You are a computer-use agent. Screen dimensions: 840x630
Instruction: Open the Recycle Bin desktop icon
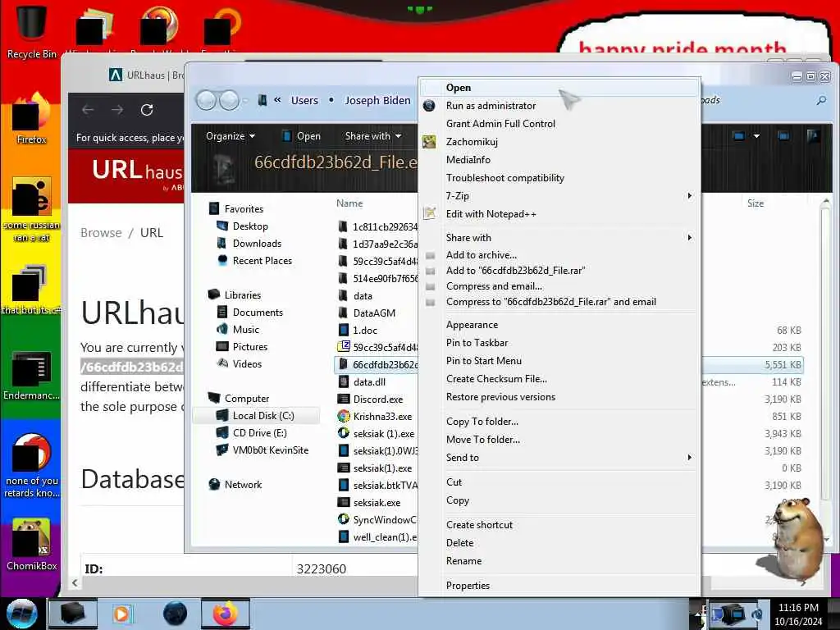coord(32,30)
